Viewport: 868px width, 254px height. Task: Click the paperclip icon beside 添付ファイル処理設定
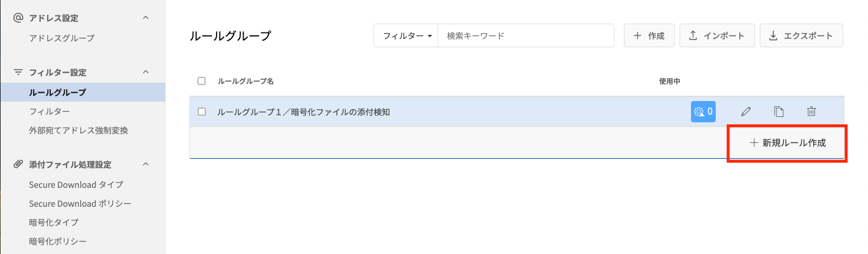18,165
